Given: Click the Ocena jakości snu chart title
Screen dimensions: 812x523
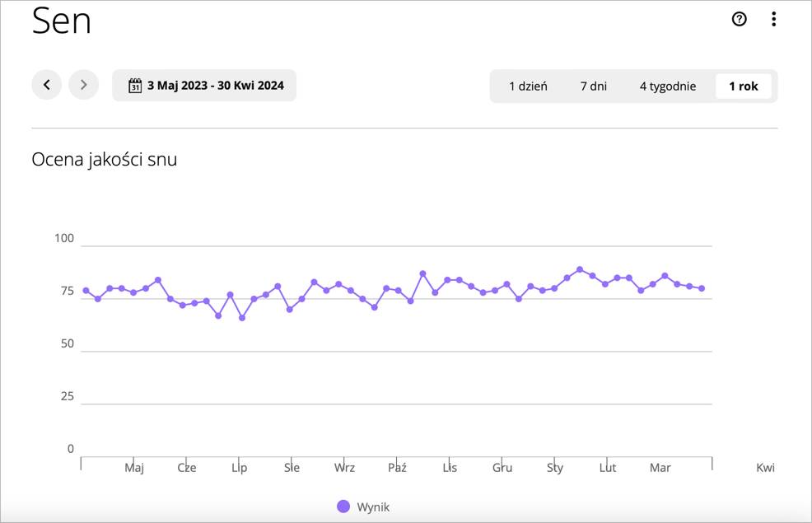Looking at the screenshot, I should (104, 160).
